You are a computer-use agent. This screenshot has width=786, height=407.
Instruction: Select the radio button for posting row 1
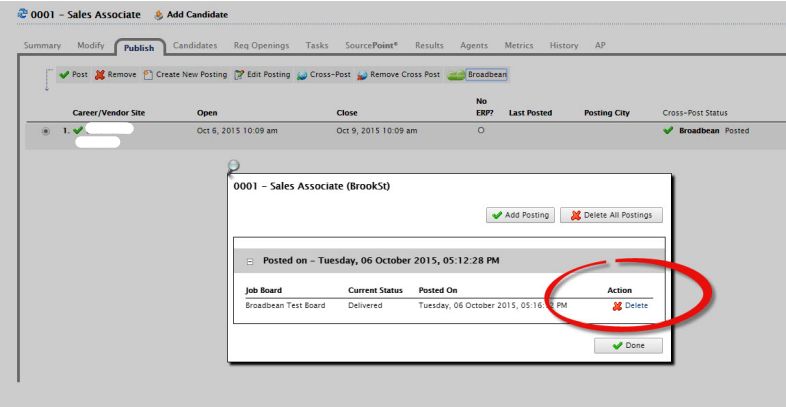[x=46, y=131]
